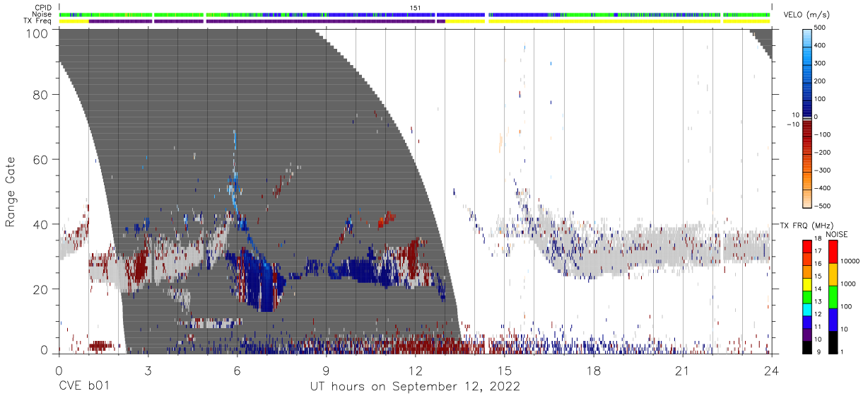
Task: Select the 1000 tick on noise legend
Action: tap(848, 285)
